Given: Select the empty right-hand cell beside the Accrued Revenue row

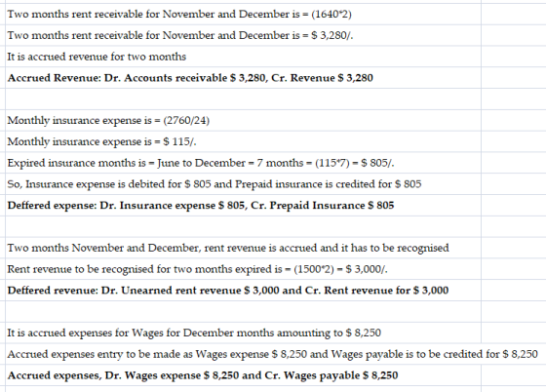Looking at the screenshot, I should pyautogui.click(x=514, y=78).
